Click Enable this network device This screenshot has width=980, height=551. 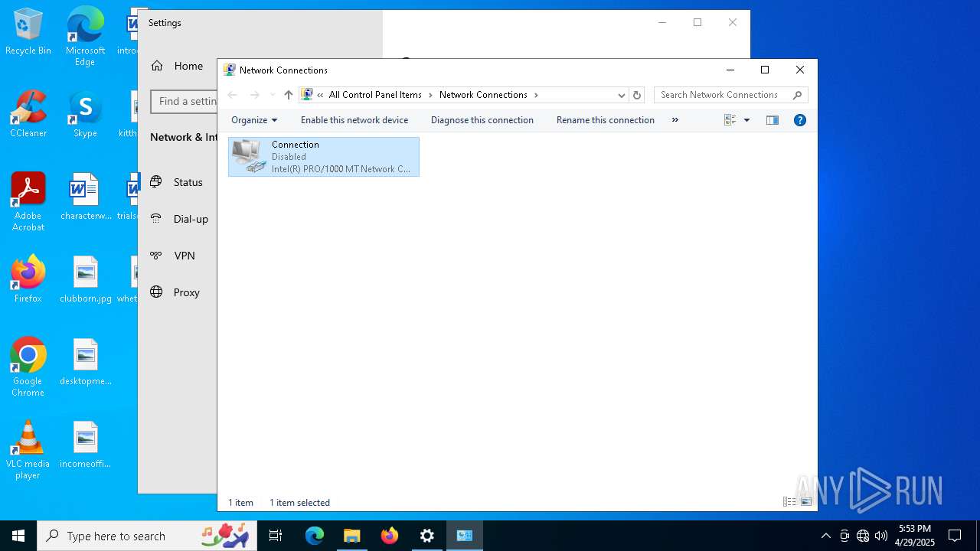tap(354, 120)
